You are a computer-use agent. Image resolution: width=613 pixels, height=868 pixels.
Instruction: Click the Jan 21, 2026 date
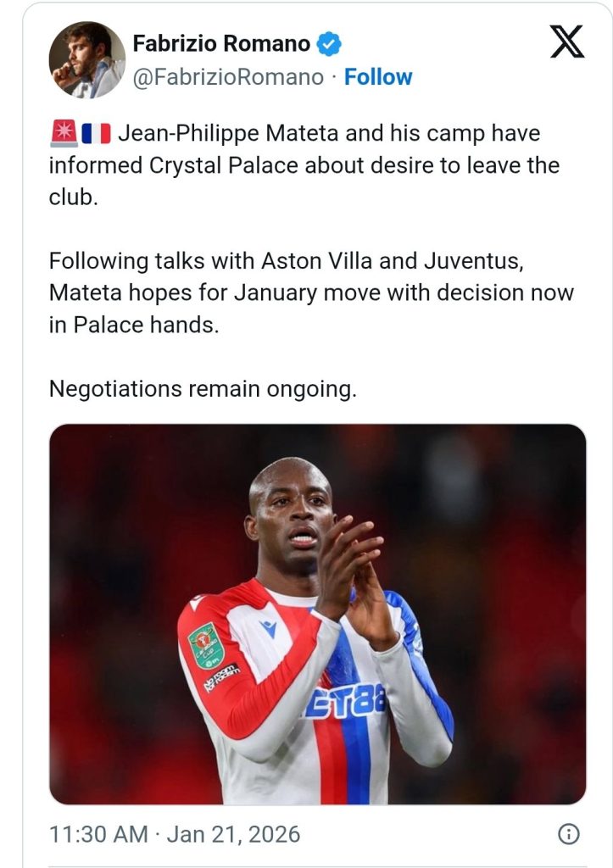click(x=233, y=834)
